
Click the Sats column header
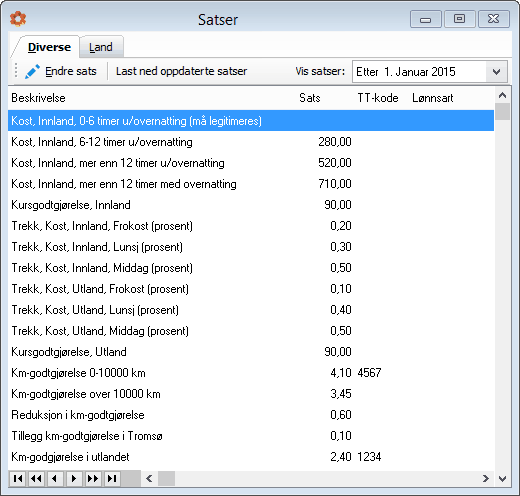click(x=310, y=98)
